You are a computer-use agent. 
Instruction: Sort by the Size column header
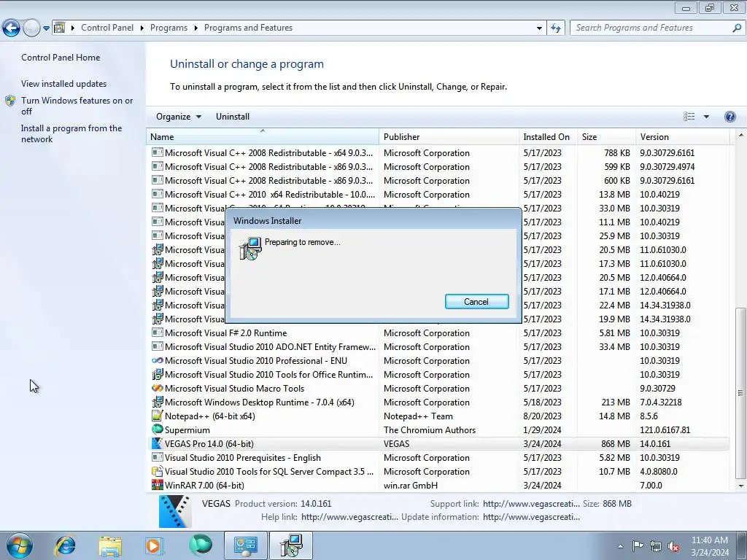click(x=606, y=136)
